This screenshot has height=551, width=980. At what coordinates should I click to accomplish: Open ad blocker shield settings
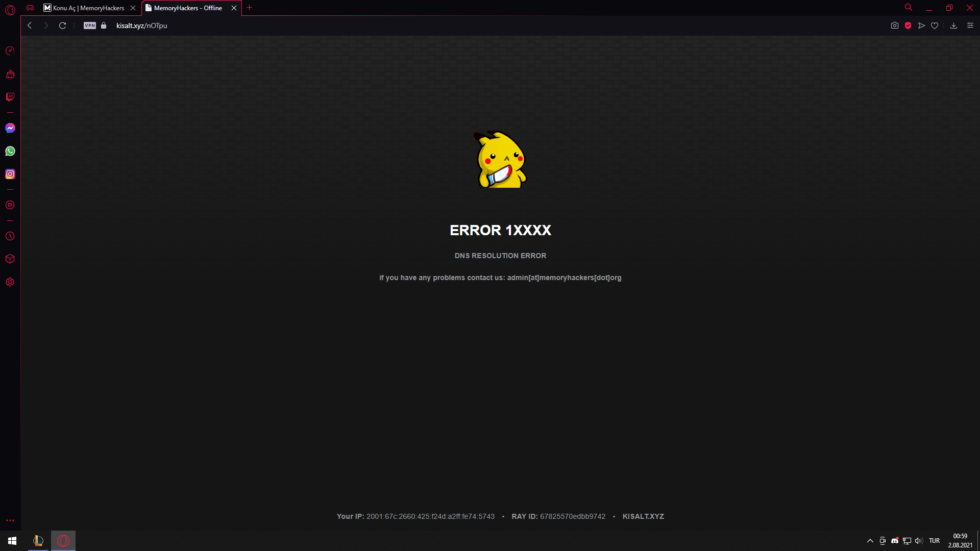click(x=908, y=26)
